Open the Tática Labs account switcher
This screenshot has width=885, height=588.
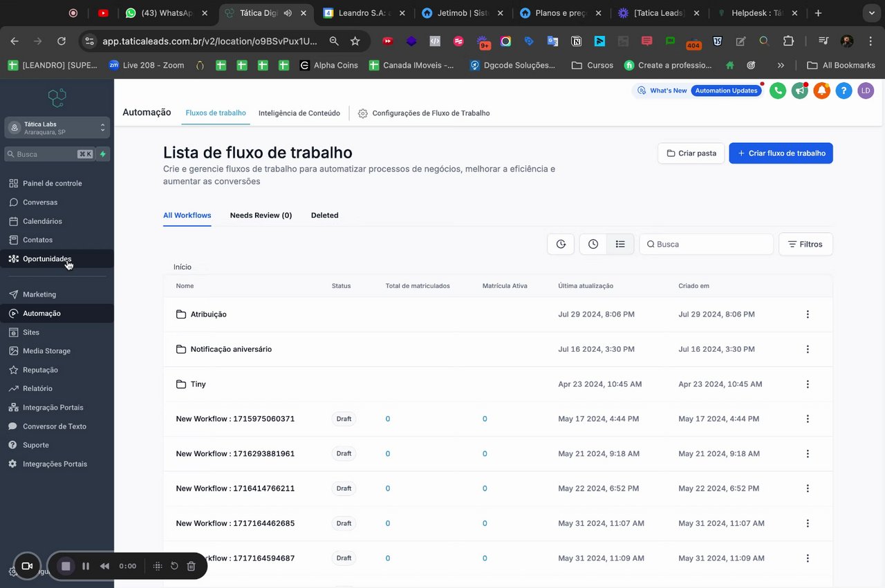point(57,128)
